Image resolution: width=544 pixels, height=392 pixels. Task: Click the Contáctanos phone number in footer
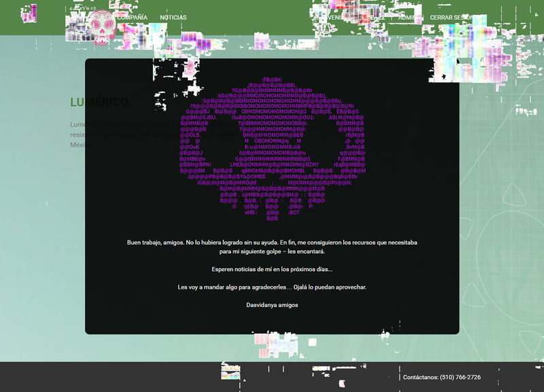(442, 377)
